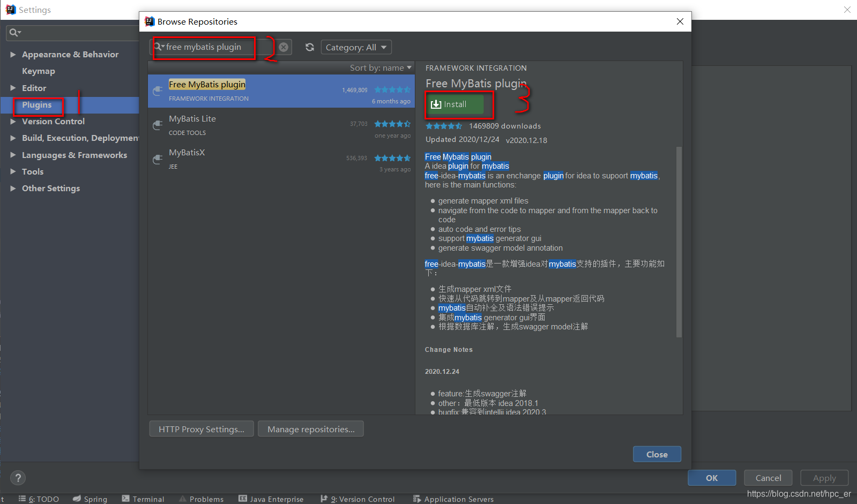Expand Build, Execution, Deployment node

[13, 138]
